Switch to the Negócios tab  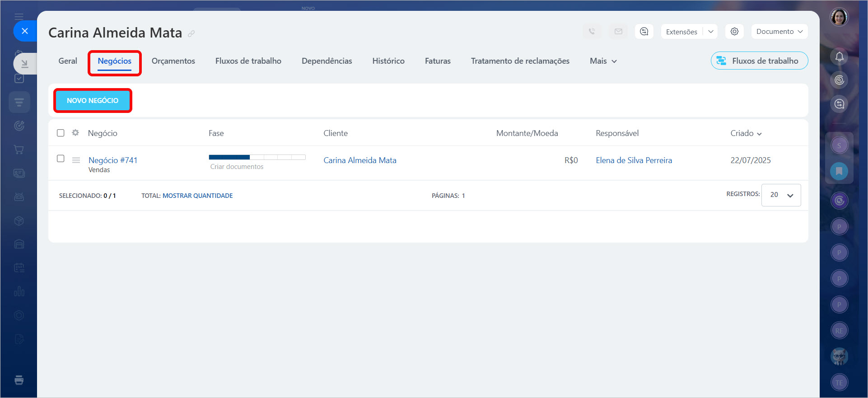pos(115,61)
